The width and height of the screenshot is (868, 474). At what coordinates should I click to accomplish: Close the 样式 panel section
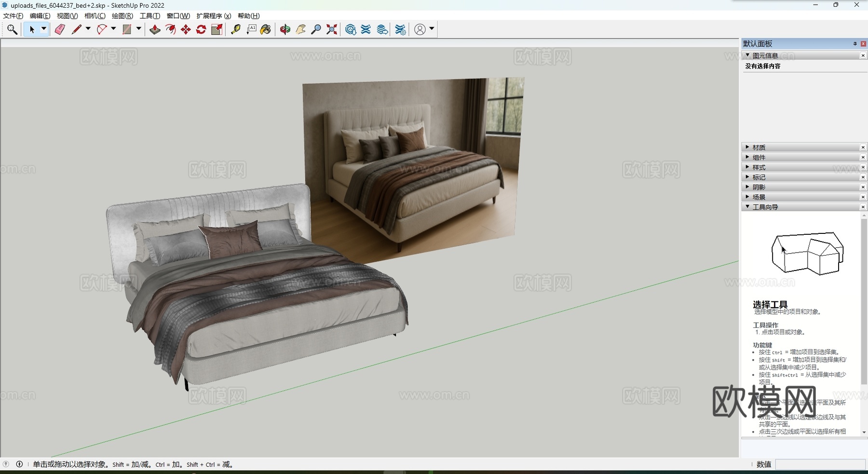(863, 167)
